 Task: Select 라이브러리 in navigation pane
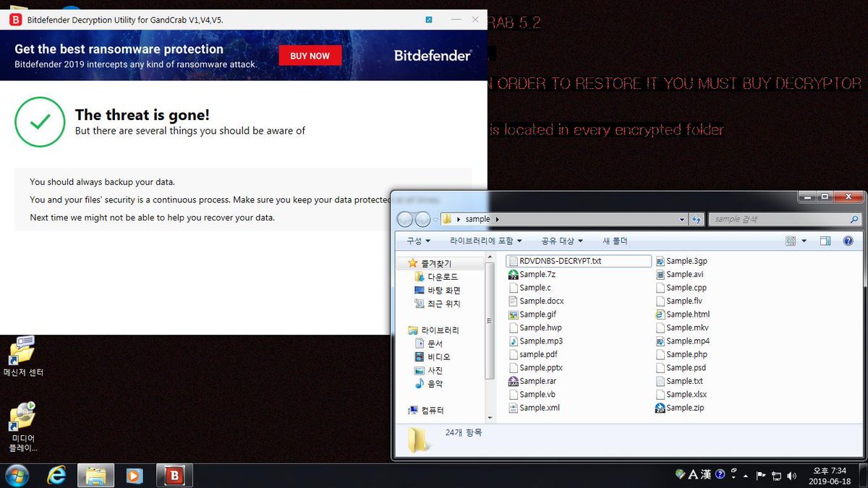[x=434, y=330]
